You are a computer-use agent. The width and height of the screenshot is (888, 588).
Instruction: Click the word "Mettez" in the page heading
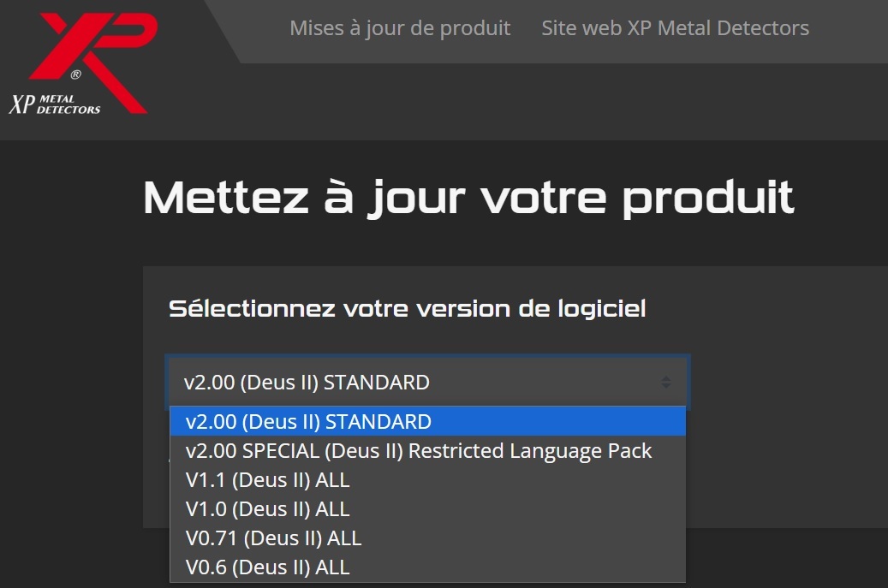tap(226, 198)
